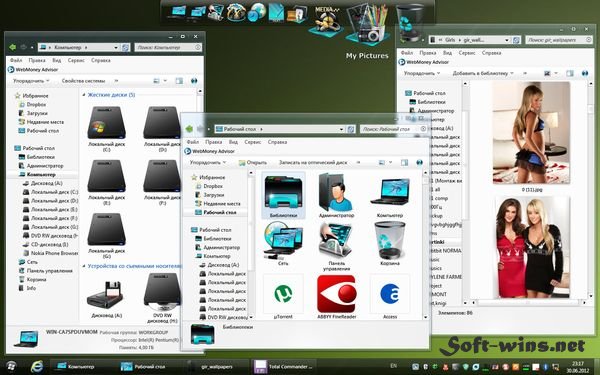
Task: Select Недавние места in Рабочий стол sidebar
Action: (x=217, y=204)
